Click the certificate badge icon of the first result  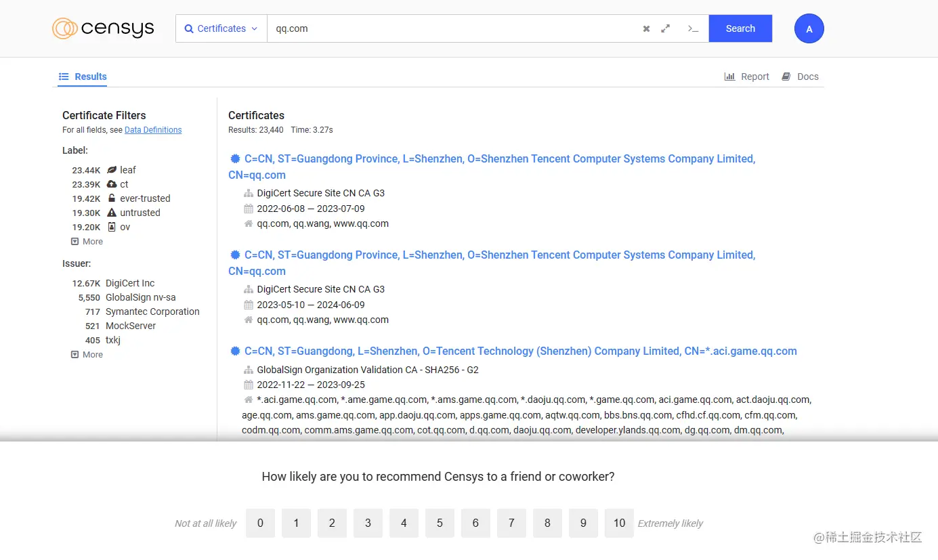235,158
